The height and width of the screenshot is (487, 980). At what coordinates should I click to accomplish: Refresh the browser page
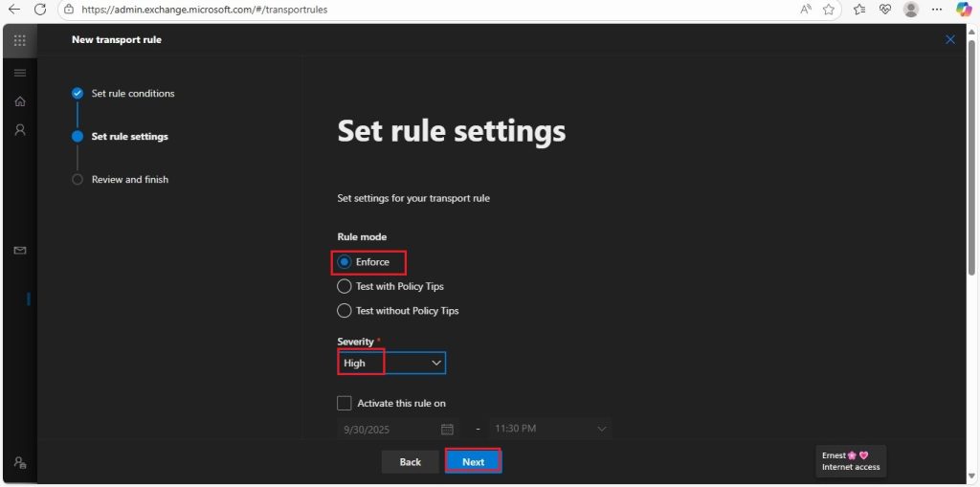[x=40, y=10]
